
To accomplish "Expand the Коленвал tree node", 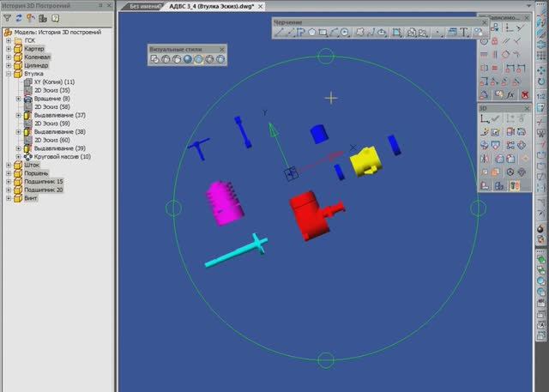I will 9,57.
